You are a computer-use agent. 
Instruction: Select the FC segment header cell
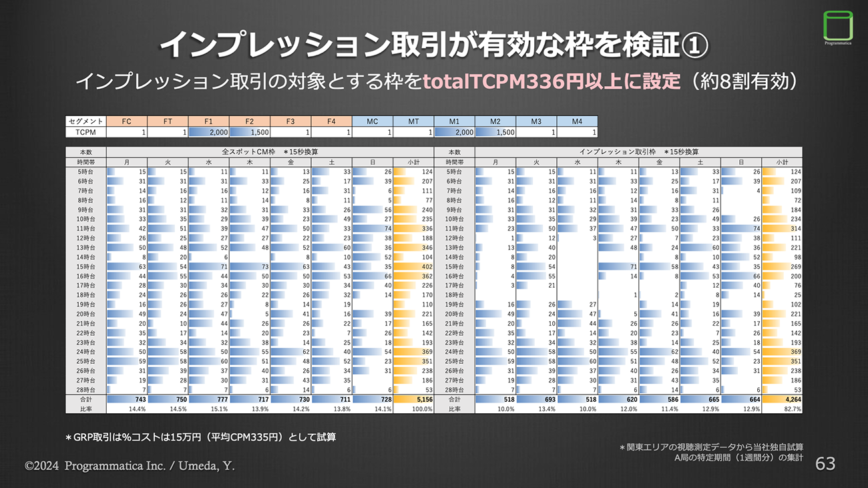[x=126, y=121]
